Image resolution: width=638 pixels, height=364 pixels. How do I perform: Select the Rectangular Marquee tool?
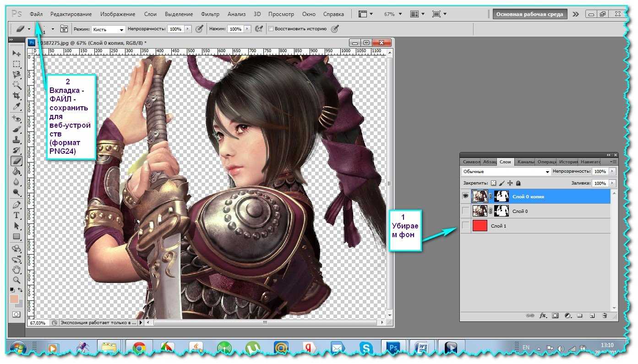pyautogui.click(x=16, y=64)
